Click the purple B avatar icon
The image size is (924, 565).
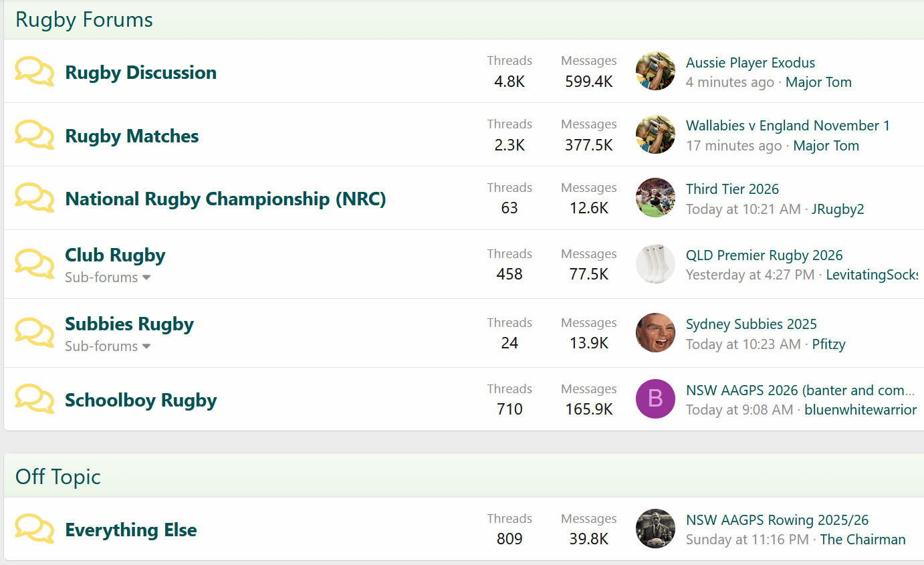(655, 399)
